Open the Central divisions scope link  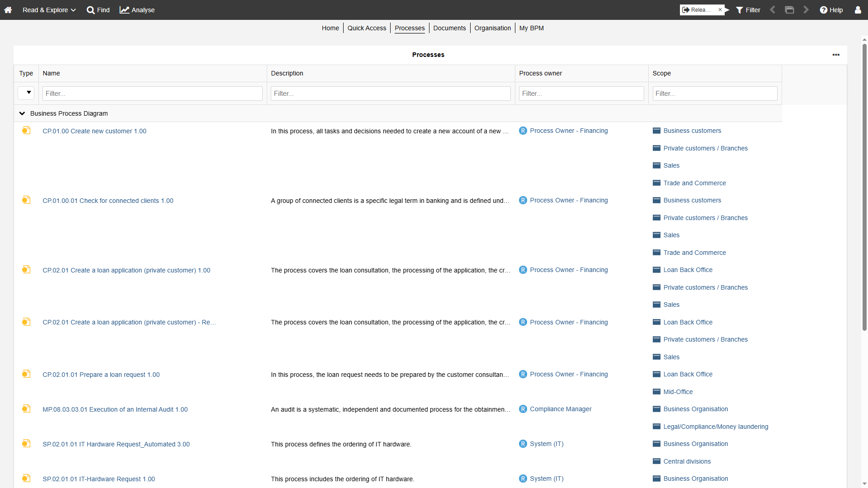687,461
